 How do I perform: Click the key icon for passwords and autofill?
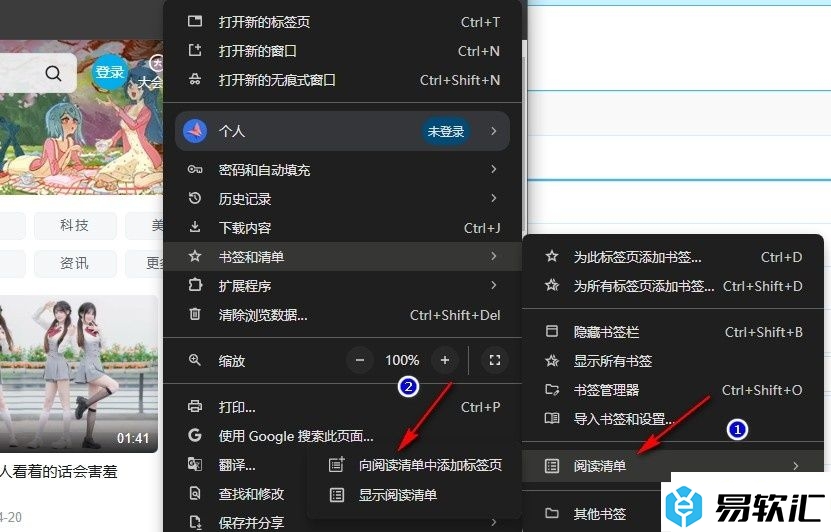(x=195, y=170)
